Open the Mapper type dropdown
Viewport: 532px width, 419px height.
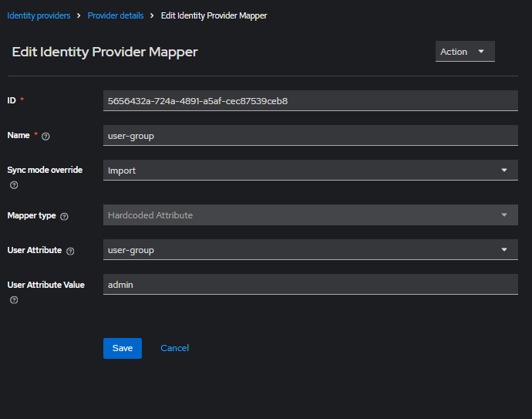click(311, 215)
